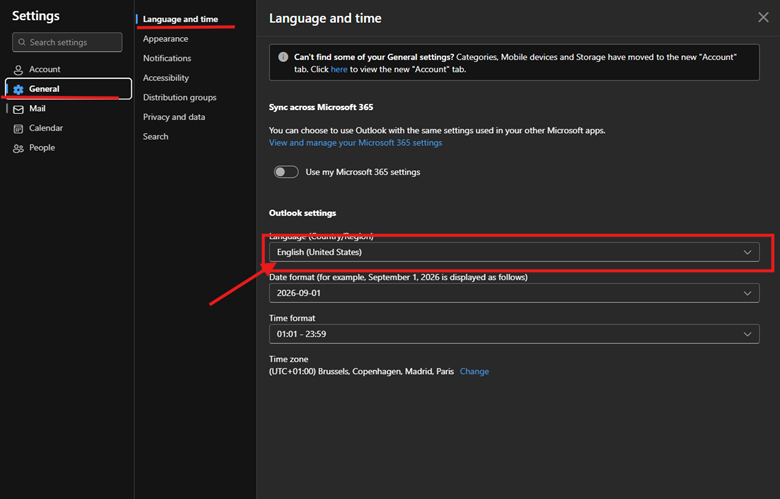Image resolution: width=780 pixels, height=499 pixels.
Task: Open the Notifications settings section
Action: pyautogui.click(x=167, y=58)
